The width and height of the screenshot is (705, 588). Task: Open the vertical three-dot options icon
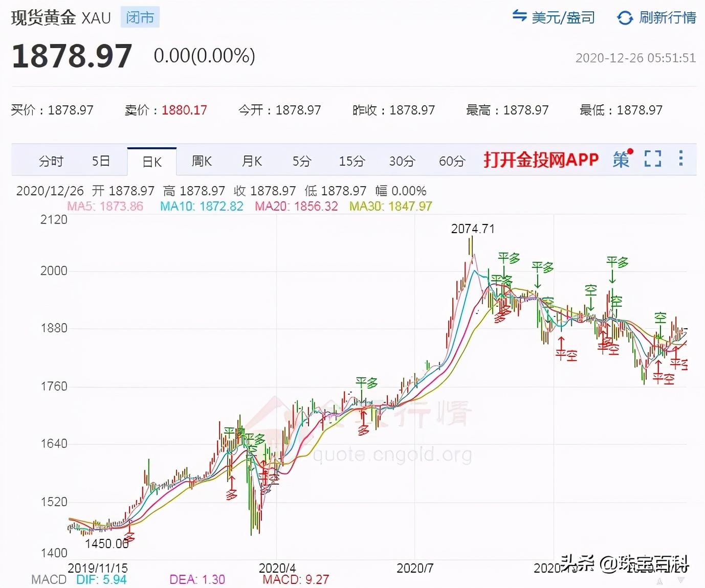click(x=681, y=159)
